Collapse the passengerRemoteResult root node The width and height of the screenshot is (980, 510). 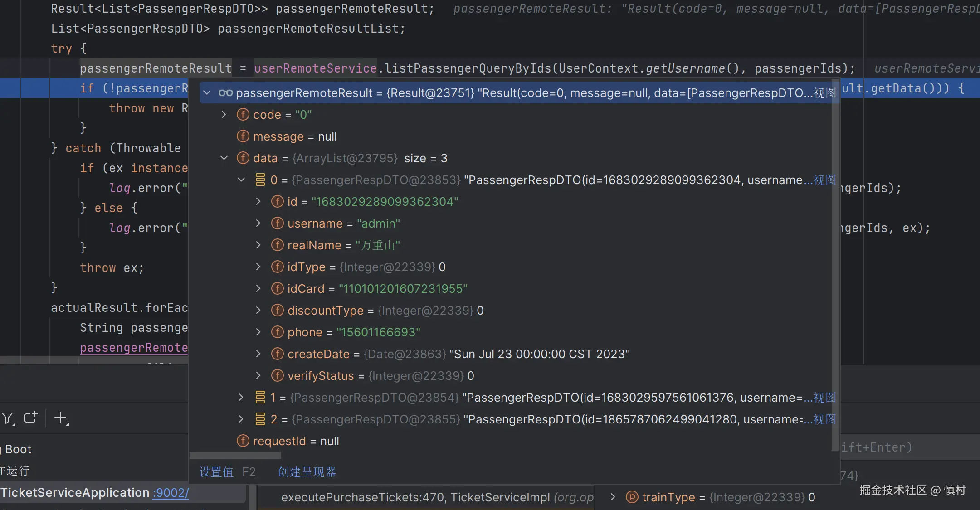[207, 93]
